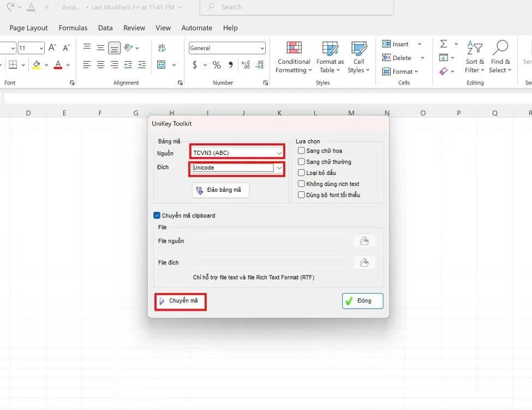Apply accounting dollar number format
The image size is (532, 410).
(x=195, y=64)
